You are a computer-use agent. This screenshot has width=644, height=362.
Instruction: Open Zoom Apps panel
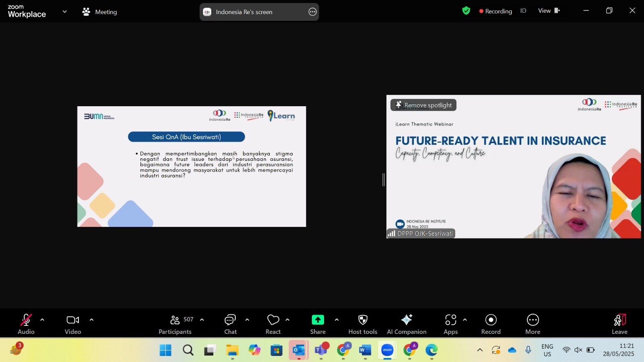click(451, 324)
